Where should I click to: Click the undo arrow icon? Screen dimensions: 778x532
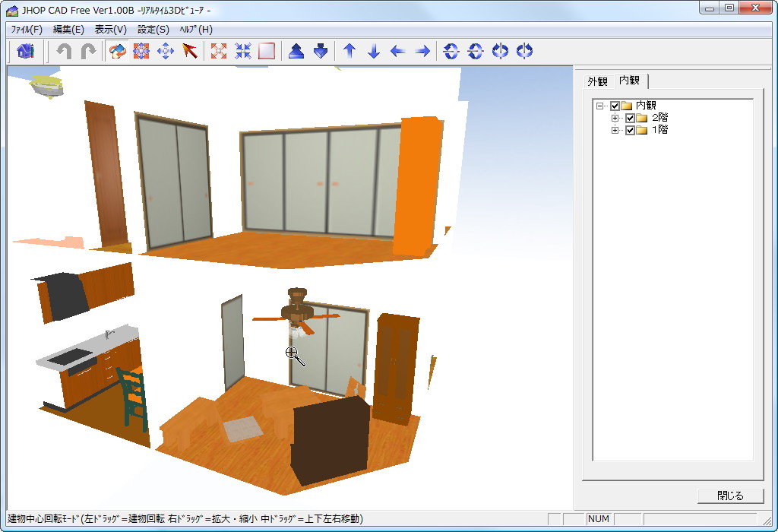[64, 51]
